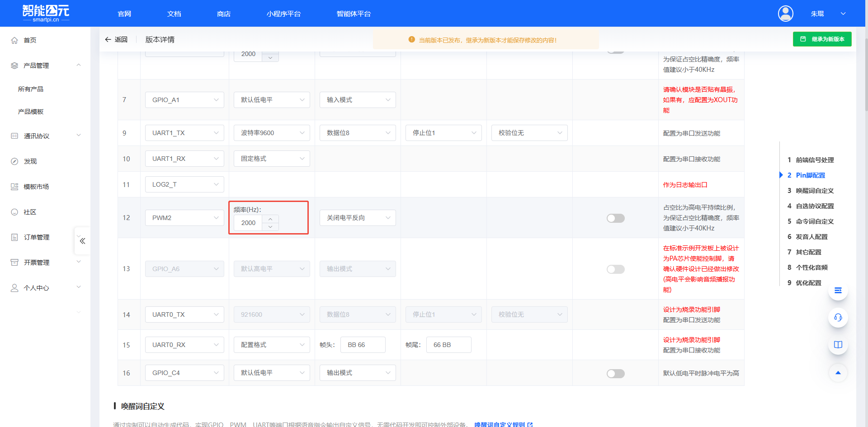
Task: Increase PWM2 frequency with the stepper arrow
Action: pyautogui.click(x=270, y=219)
